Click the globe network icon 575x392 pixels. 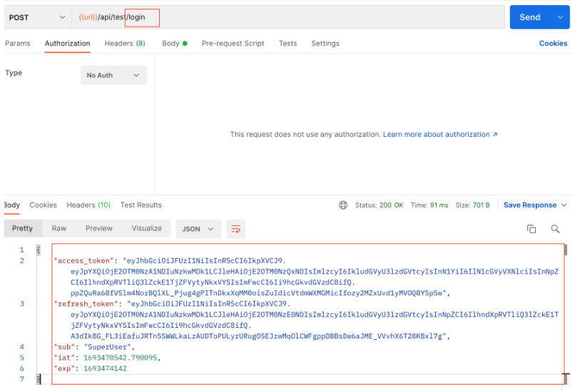point(344,205)
